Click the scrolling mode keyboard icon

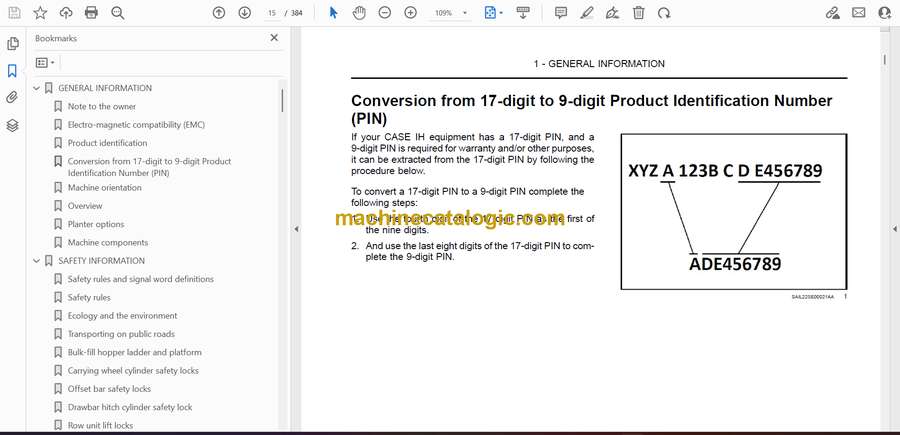coord(523,13)
